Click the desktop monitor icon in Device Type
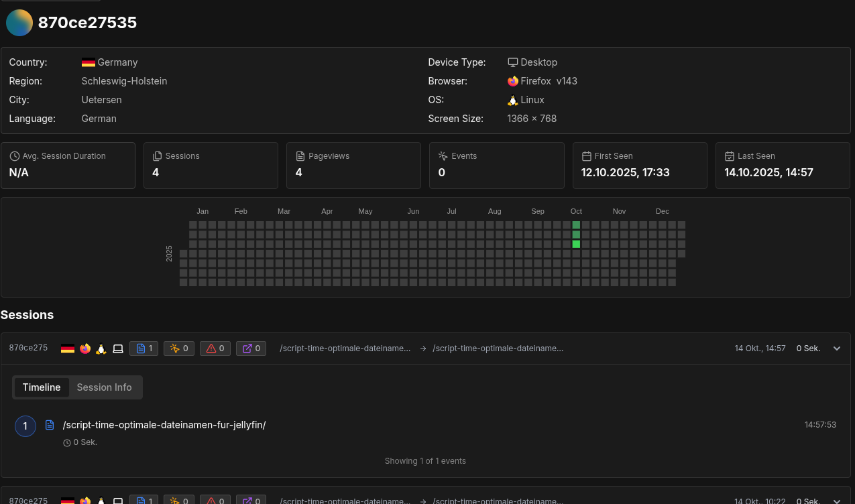855x504 pixels. click(x=513, y=62)
